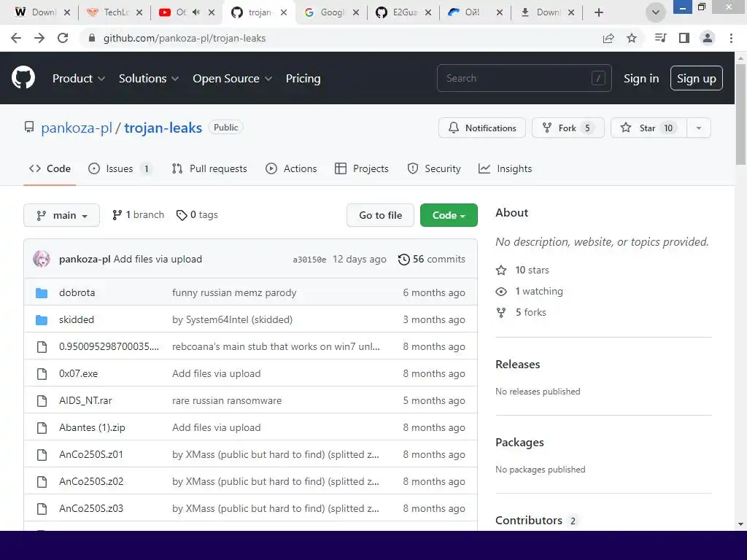Open the trojan-leaks repository link
Screen dimensions: 747x560
tap(163, 128)
